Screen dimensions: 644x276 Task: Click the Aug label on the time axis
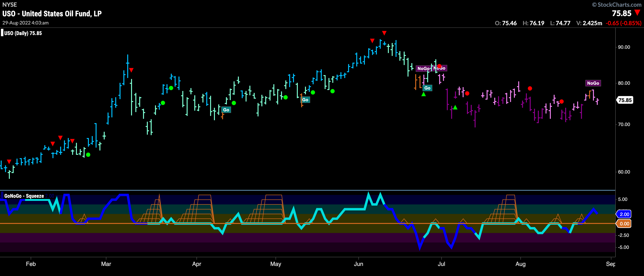coord(521,264)
